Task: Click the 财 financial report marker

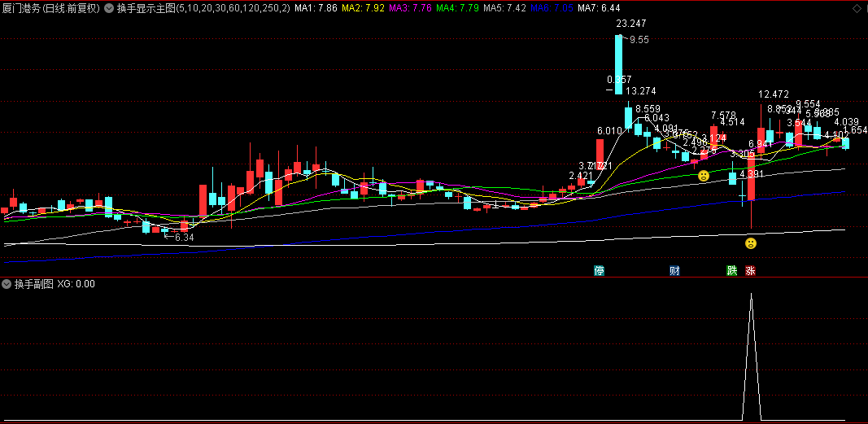Action: coord(675,271)
